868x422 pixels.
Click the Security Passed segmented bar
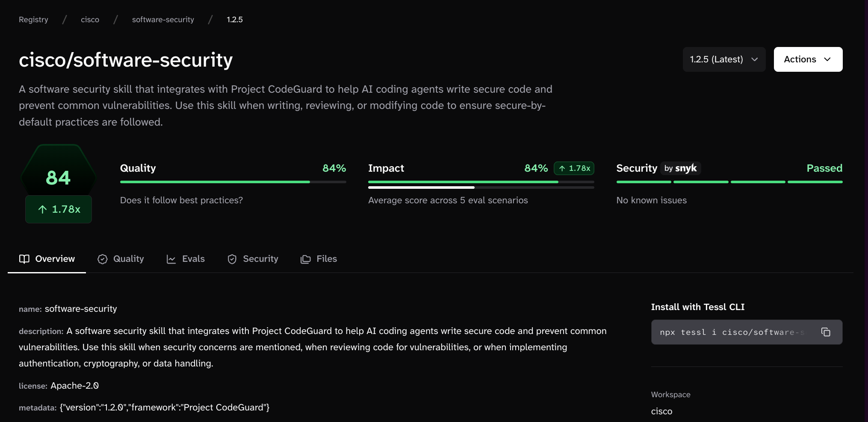(729, 182)
